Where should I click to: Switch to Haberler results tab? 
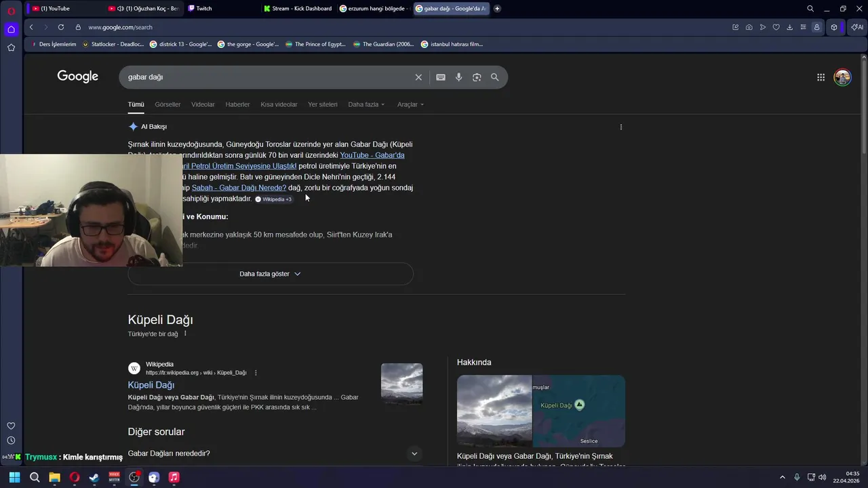tap(237, 104)
